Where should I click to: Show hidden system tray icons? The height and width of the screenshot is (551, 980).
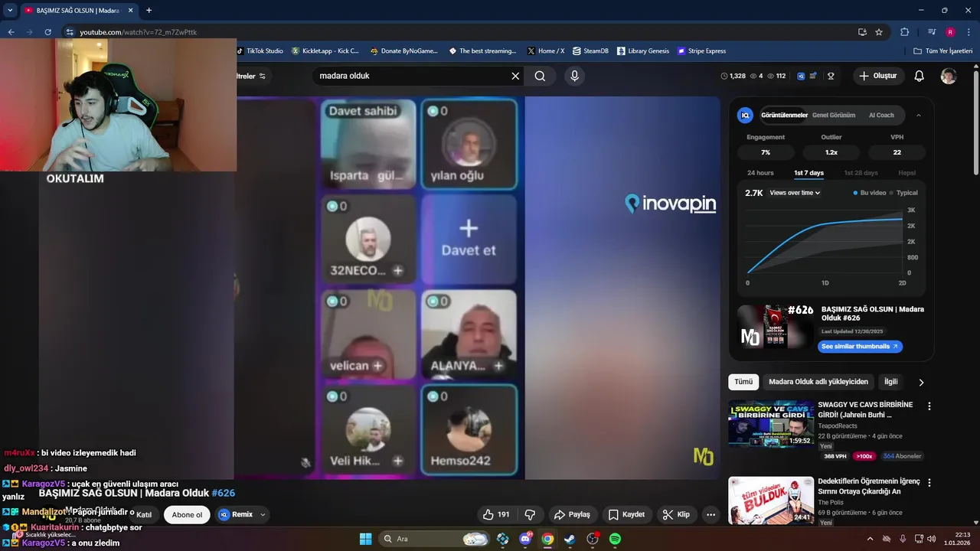point(869,539)
